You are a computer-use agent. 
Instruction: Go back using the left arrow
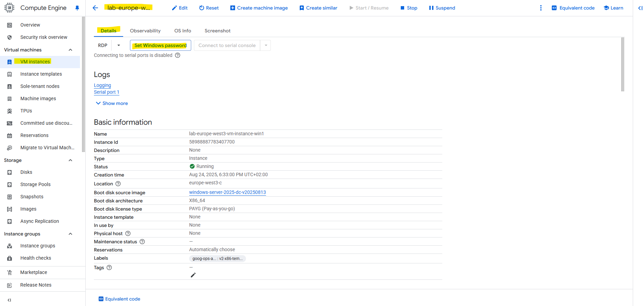pyautogui.click(x=95, y=8)
